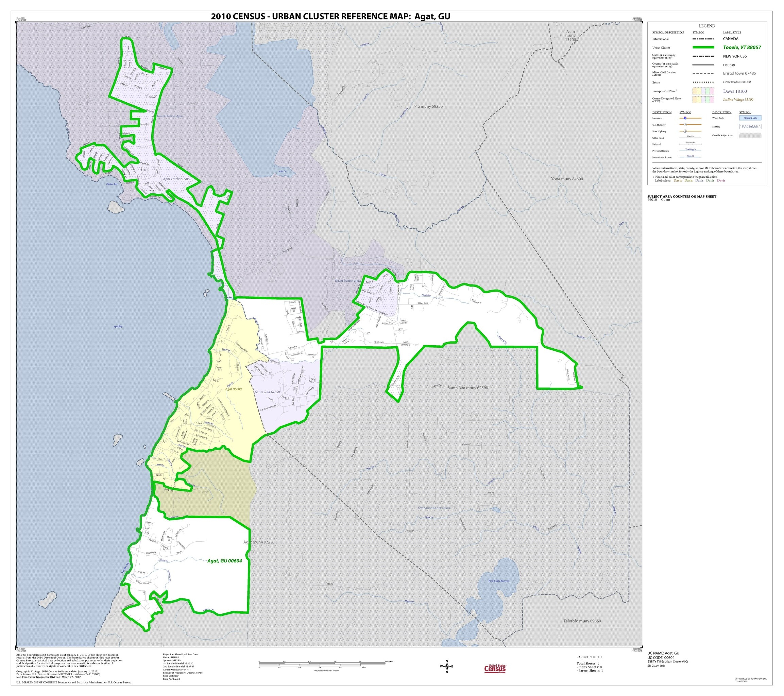Image resolution: width=784 pixels, height=696 pixels.
Task: Click the Military 'Fort Belvoir' legend symbol
Action: coord(750,126)
